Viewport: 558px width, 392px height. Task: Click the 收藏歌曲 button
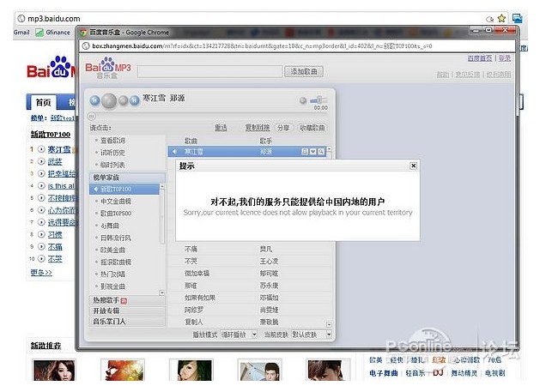(312, 128)
